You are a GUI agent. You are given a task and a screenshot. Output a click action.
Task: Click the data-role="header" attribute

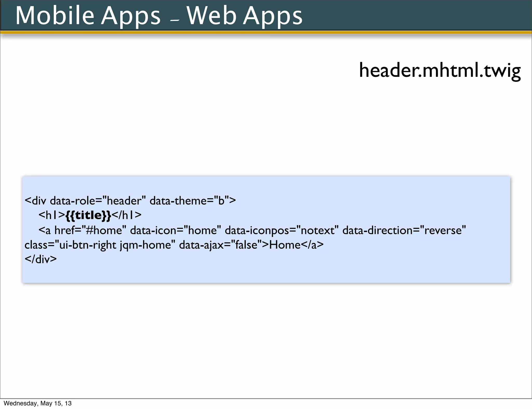(98, 201)
